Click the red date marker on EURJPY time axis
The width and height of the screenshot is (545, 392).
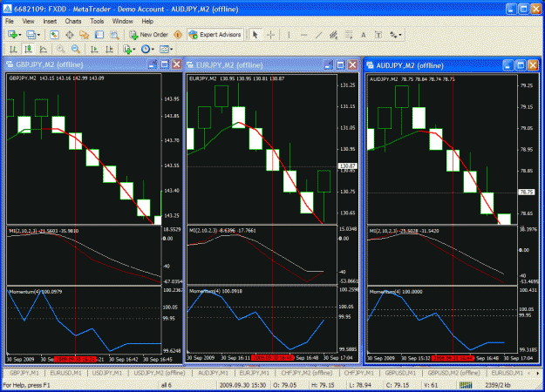click(x=272, y=358)
